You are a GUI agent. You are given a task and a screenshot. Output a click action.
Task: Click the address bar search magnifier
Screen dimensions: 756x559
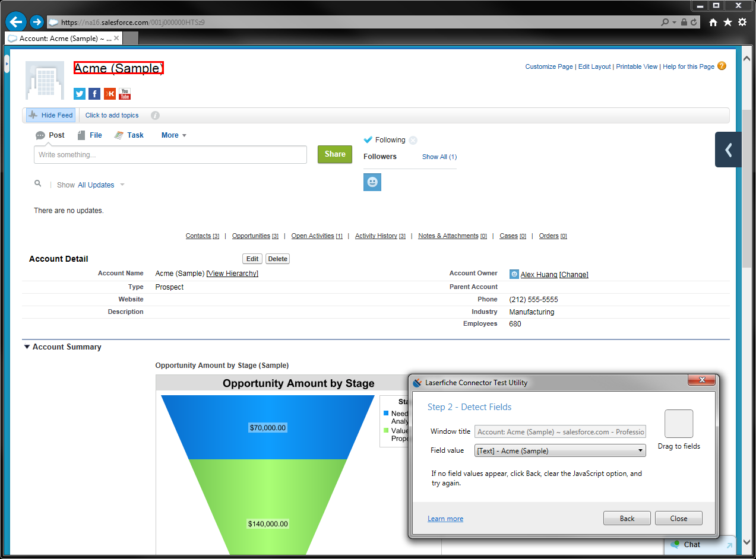click(666, 23)
